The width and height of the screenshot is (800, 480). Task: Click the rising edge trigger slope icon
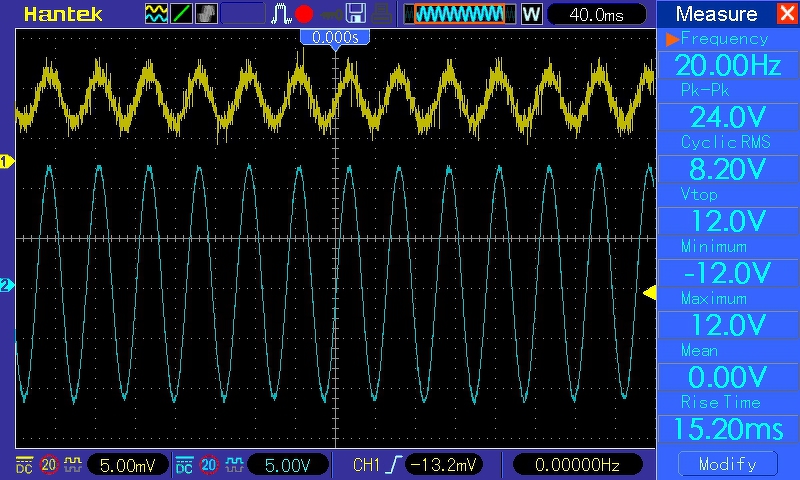coord(394,465)
